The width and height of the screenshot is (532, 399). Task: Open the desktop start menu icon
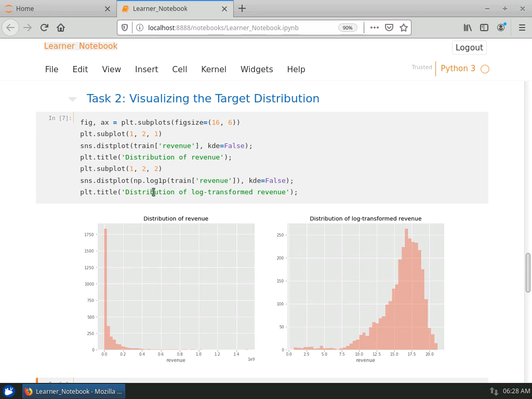[x=9, y=391]
